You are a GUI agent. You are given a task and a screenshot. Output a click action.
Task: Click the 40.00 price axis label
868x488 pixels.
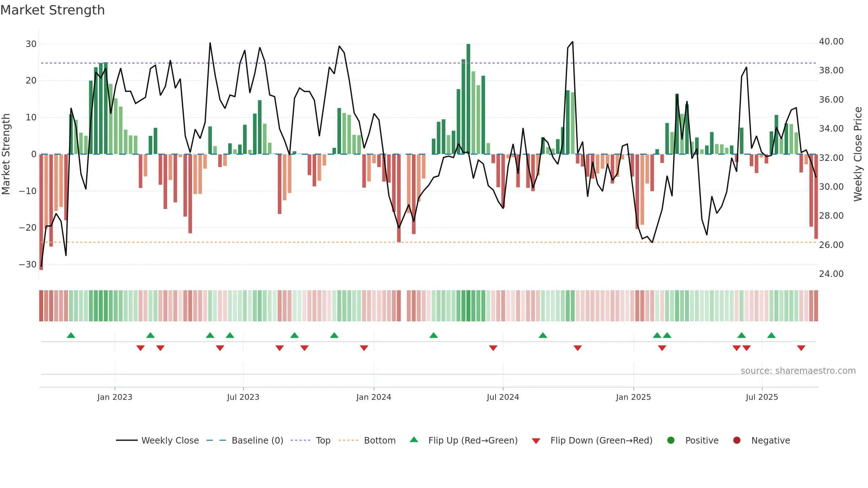tap(831, 42)
